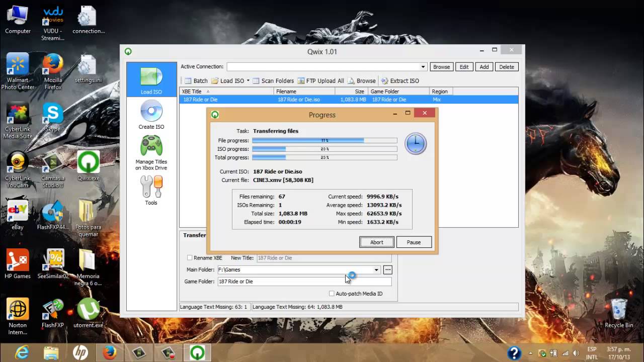Open utorrent.exe desktop icon
Screen dimensions: 644x362
click(x=88, y=313)
